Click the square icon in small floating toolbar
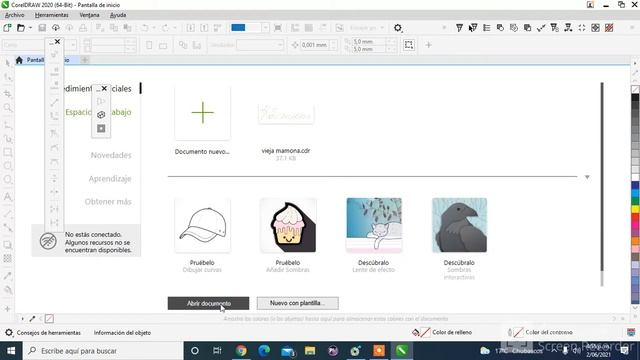 pyautogui.click(x=101, y=129)
